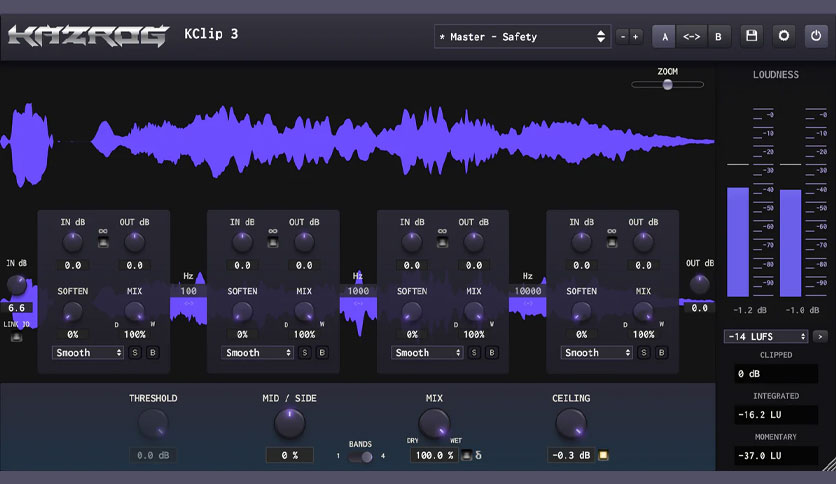The width and height of the screenshot is (836, 484).
Task: Click band 1 OUT dB knob
Action: (134, 243)
